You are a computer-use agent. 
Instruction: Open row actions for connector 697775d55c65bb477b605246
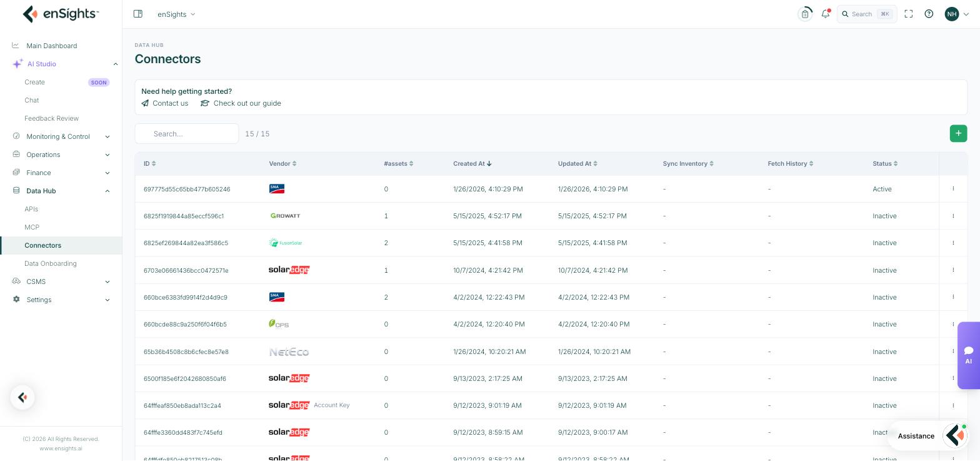point(953,188)
